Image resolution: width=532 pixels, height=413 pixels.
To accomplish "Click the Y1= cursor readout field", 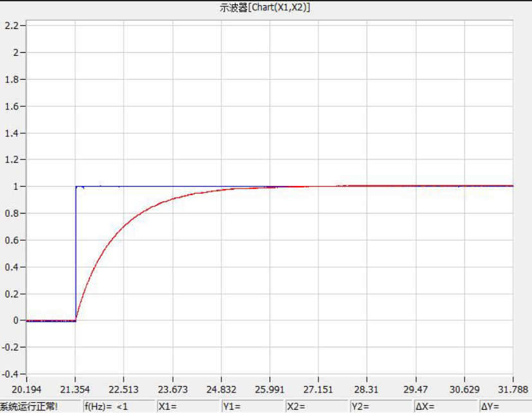I will [252, 407].
